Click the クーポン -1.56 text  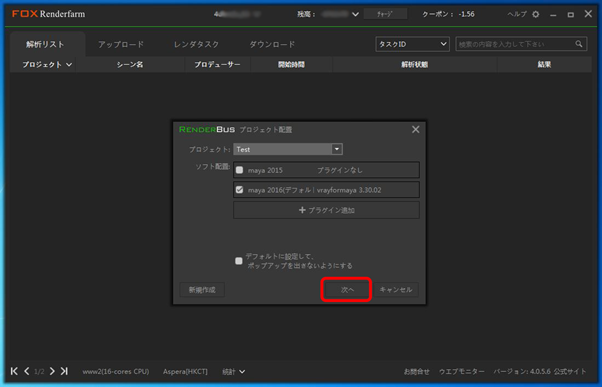click(448, 14)
